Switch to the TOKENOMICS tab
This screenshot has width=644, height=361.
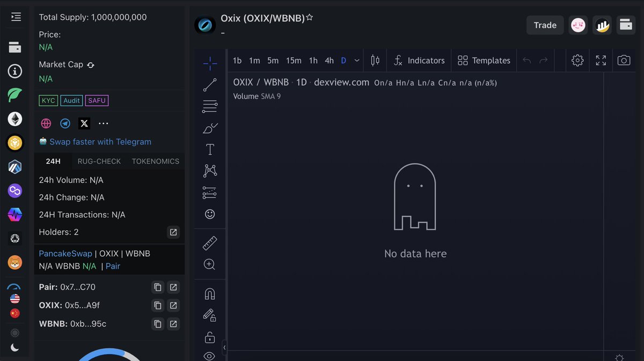[x=156, y=161]
